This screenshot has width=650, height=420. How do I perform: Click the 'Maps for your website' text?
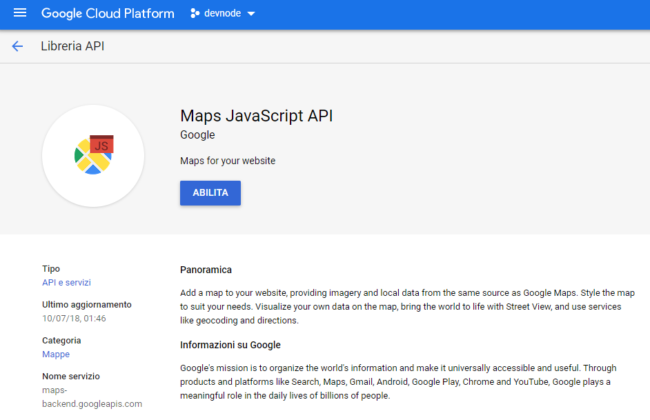[228, 161]
